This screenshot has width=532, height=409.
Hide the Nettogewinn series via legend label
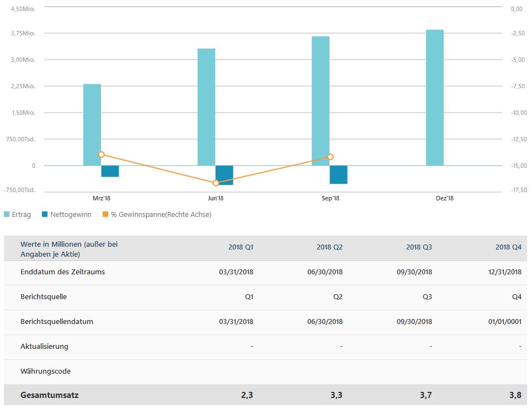pyautogui.click(x=71, y=214)
